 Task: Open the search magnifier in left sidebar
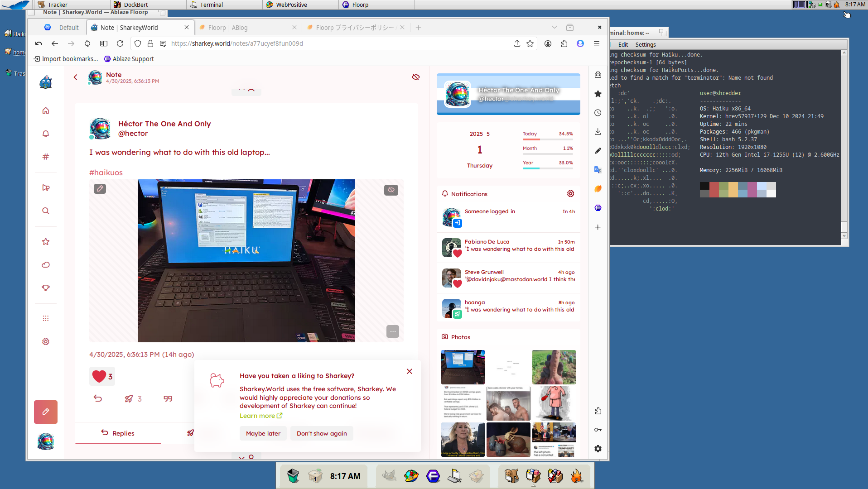46,211
